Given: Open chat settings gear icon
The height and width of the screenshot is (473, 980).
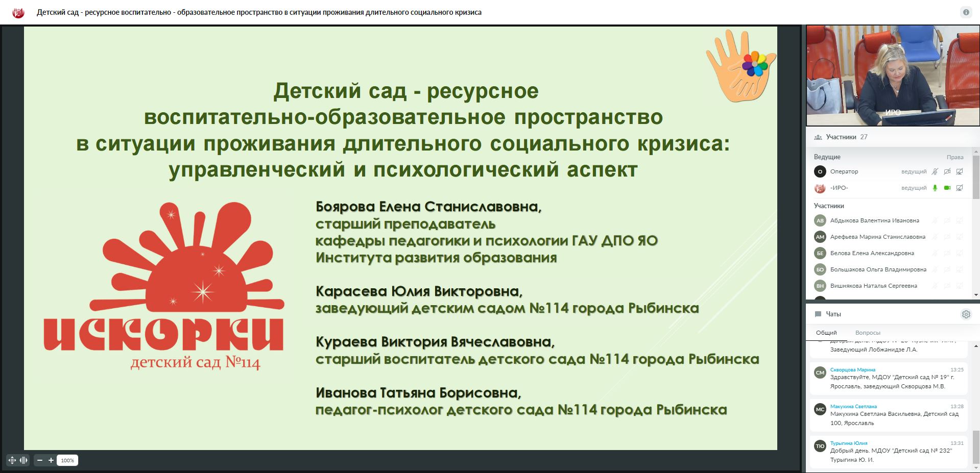Looking at the screenshot, I should pyautogui.click(x=966, y=314).
